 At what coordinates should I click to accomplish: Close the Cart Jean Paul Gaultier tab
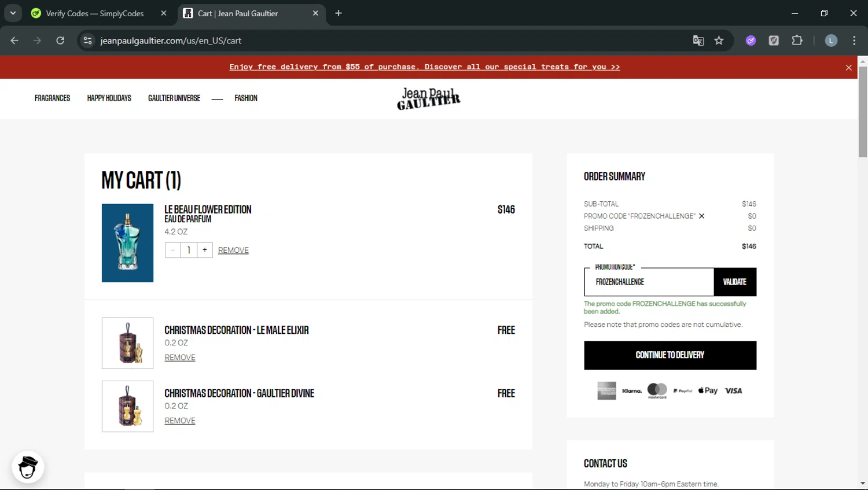[315, 13]
